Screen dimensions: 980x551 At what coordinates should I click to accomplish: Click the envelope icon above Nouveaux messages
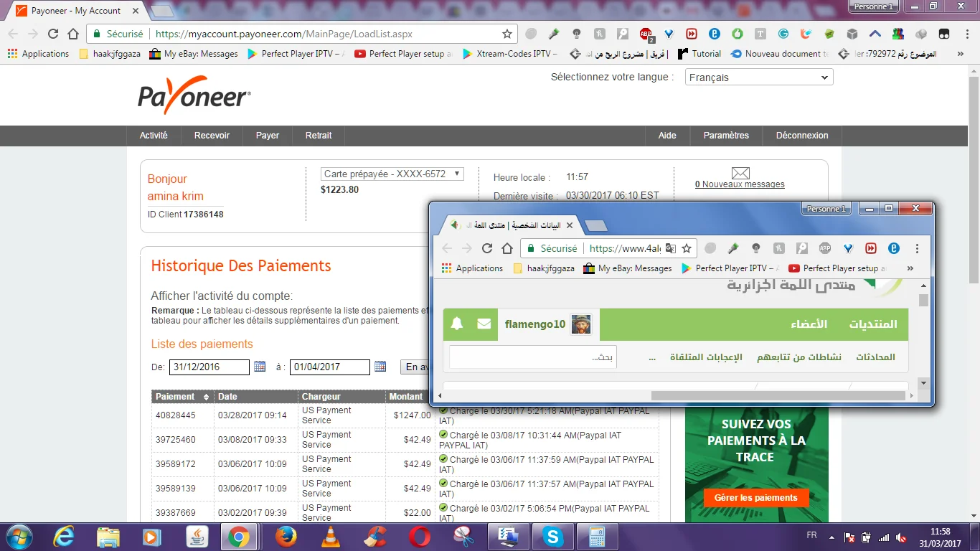pos(740,173)
